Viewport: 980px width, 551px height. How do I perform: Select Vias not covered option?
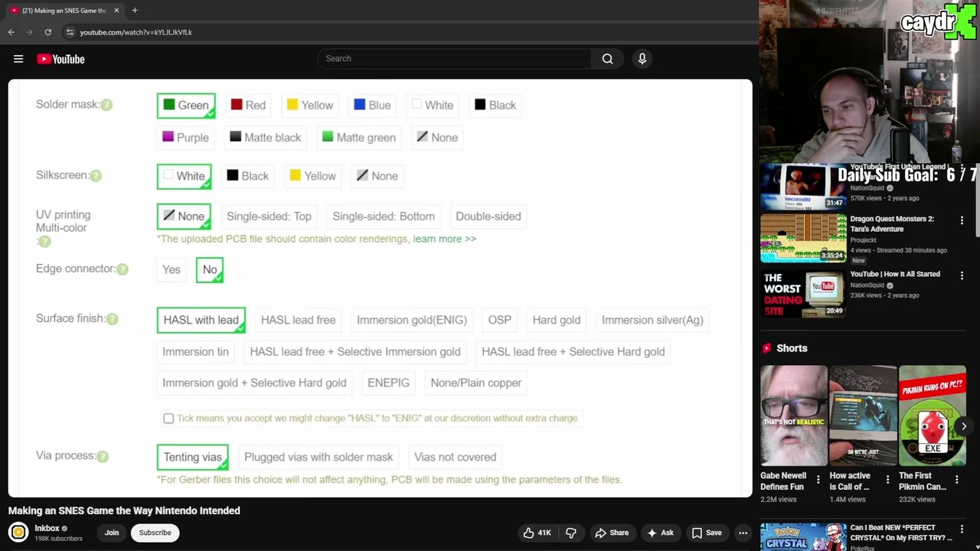[455, 457]
